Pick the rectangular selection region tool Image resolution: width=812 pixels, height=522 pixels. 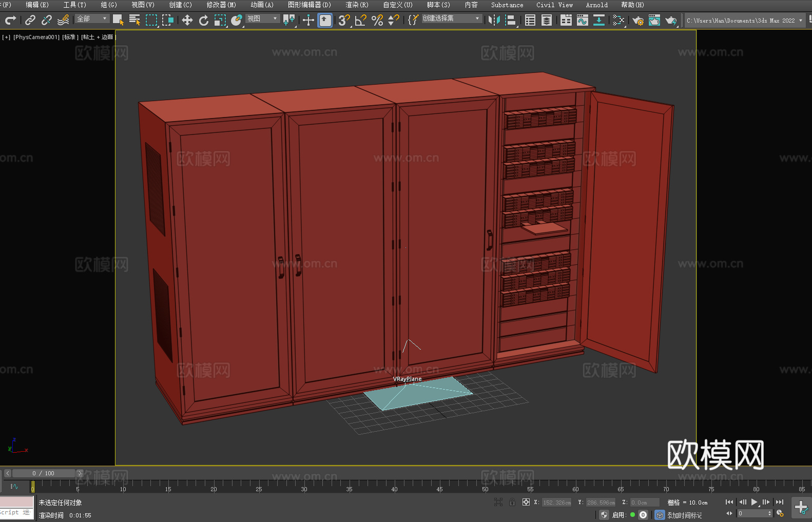tap(151, 20)
